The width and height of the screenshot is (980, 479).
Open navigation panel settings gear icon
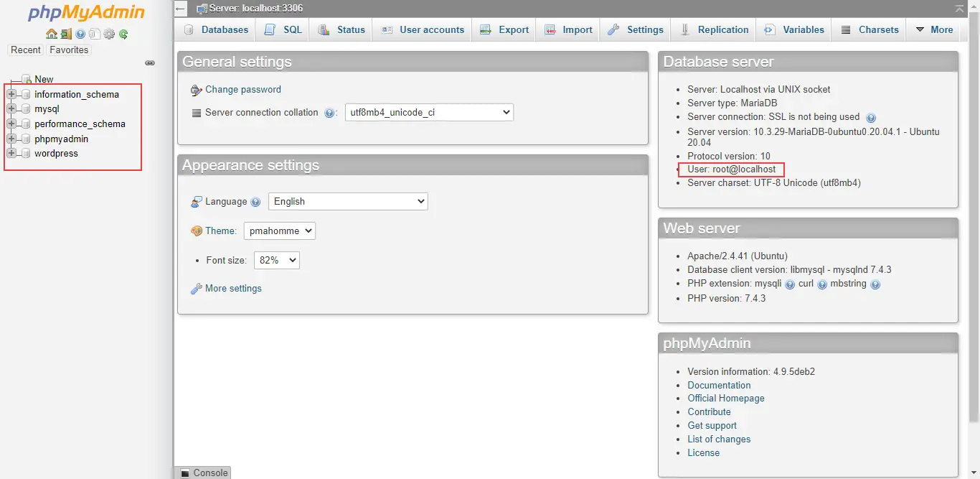pyautogui.click(x=109, y=34)
